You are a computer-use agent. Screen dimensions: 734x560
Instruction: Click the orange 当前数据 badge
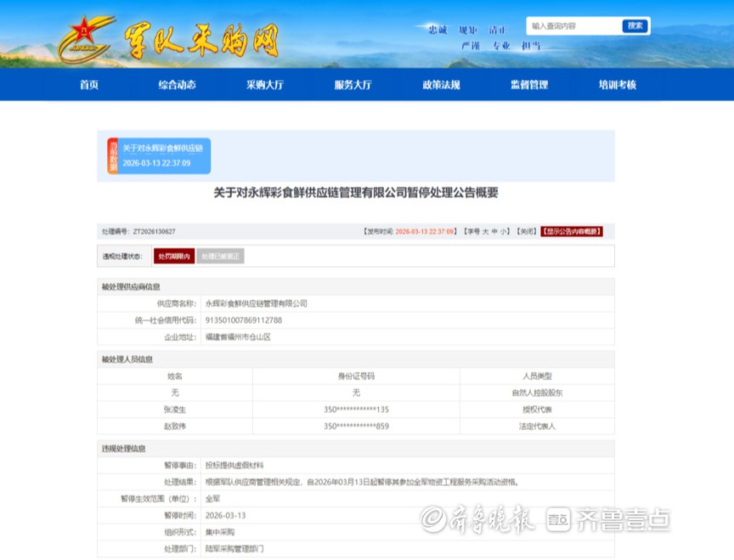click(112, 156)
